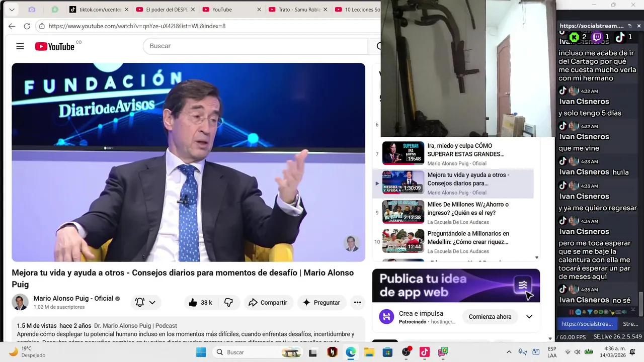Pop out the socialstream dock panel

tap(629, 26)
